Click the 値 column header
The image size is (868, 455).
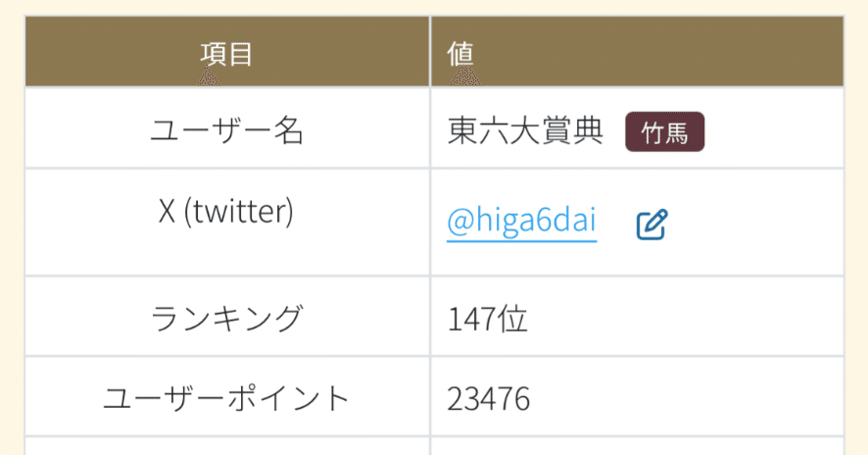460,53
